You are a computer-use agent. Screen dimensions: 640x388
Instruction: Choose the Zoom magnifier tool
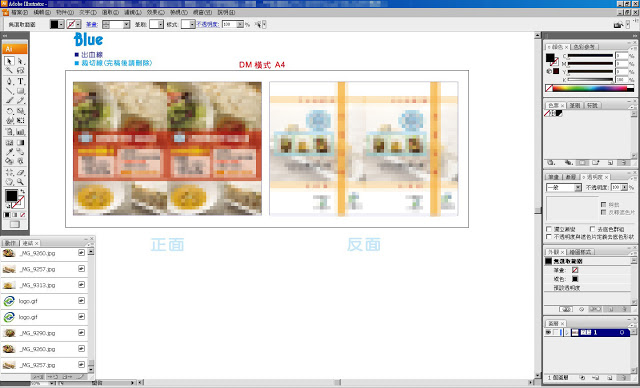[20, 182]
